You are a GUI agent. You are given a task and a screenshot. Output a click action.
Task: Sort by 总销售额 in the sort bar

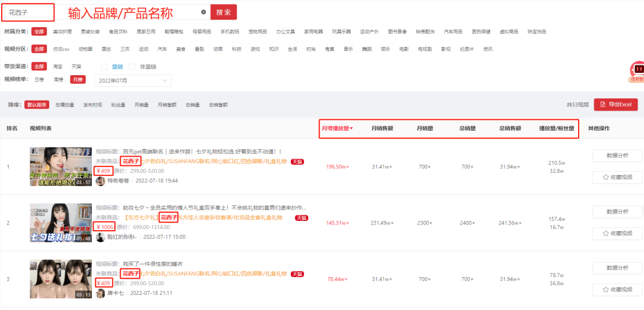(x=218, y=105)
